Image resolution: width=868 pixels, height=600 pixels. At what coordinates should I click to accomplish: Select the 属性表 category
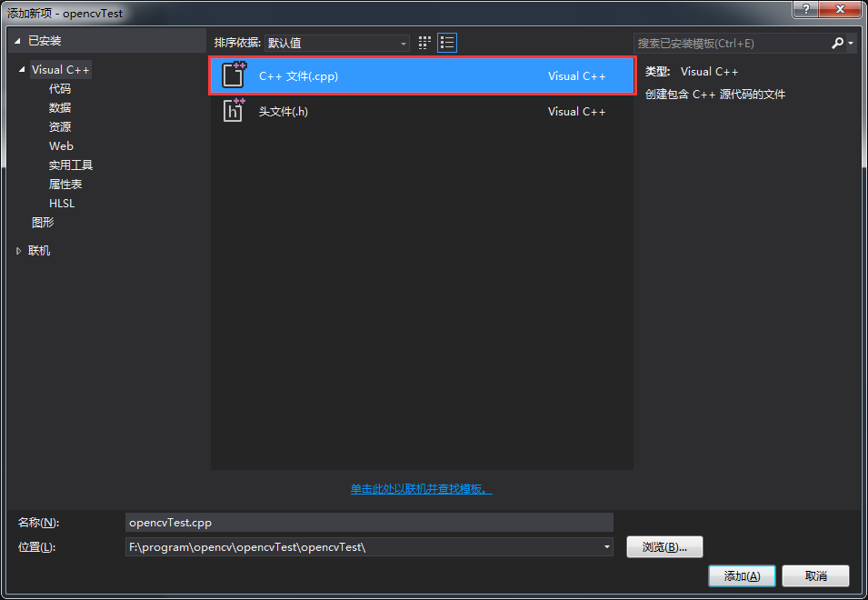coord(65,185)
